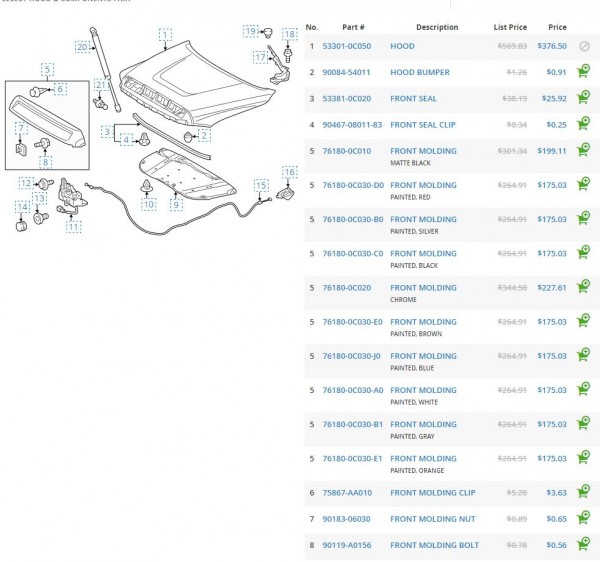Add painted blue front molding to cart
600x562 pixels.
(583, 355)
